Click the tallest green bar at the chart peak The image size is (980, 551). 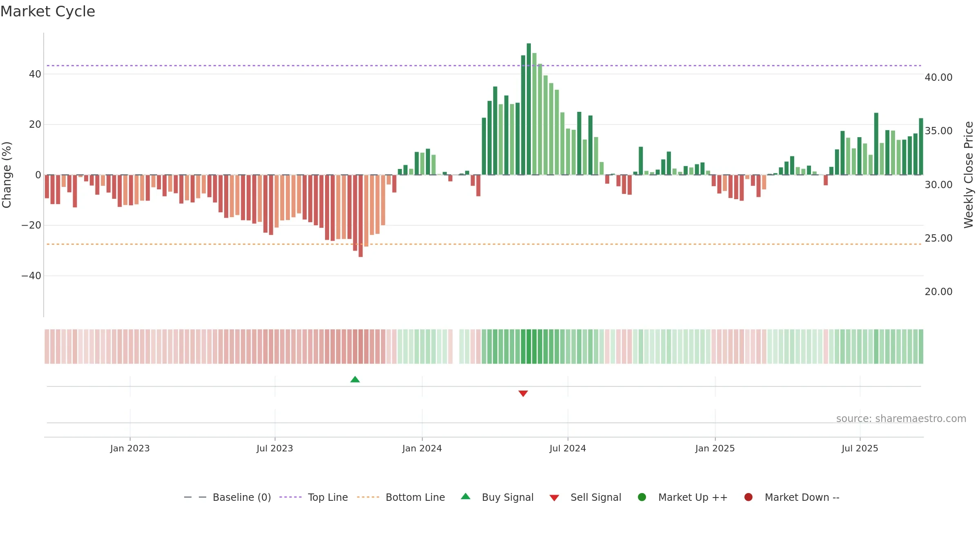click(x=529, y=109)
